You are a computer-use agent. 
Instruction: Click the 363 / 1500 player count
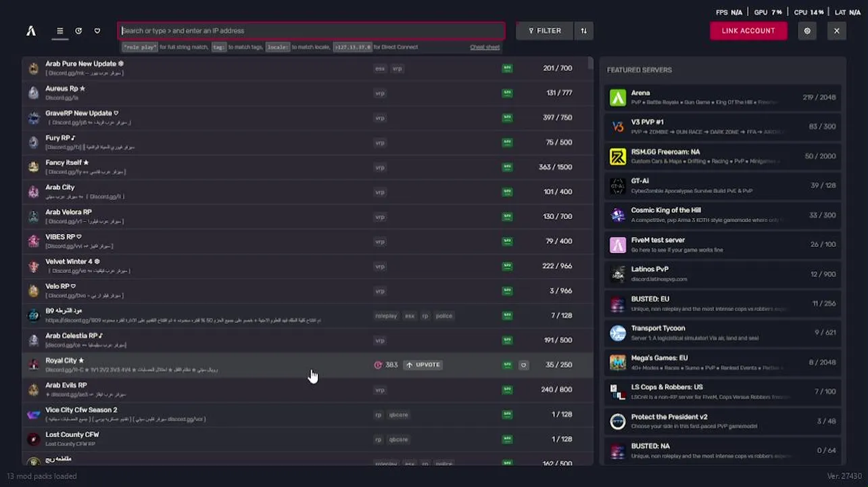(x=555, y=167)
